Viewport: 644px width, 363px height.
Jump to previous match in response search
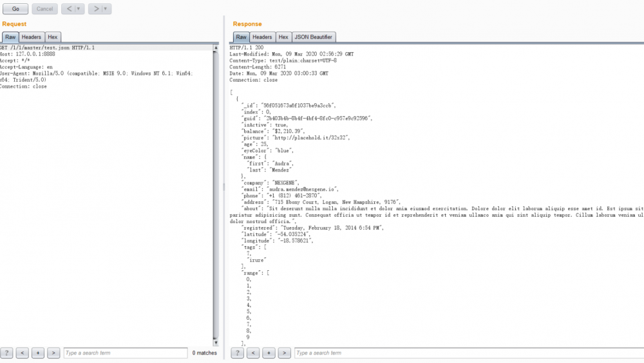point(253,353)
